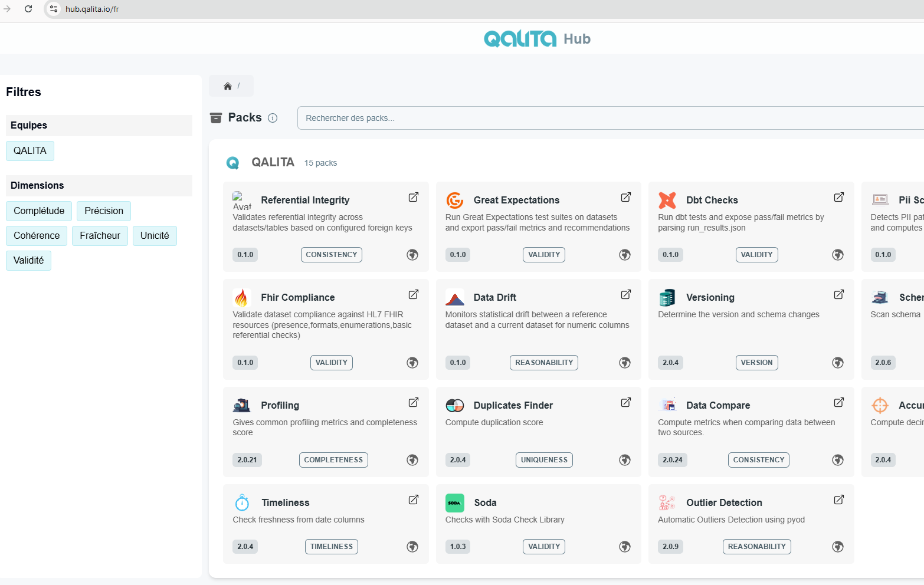Reload the page with browser refresh icon
This screenshot has height=585, width=924.
pos(28,9)
